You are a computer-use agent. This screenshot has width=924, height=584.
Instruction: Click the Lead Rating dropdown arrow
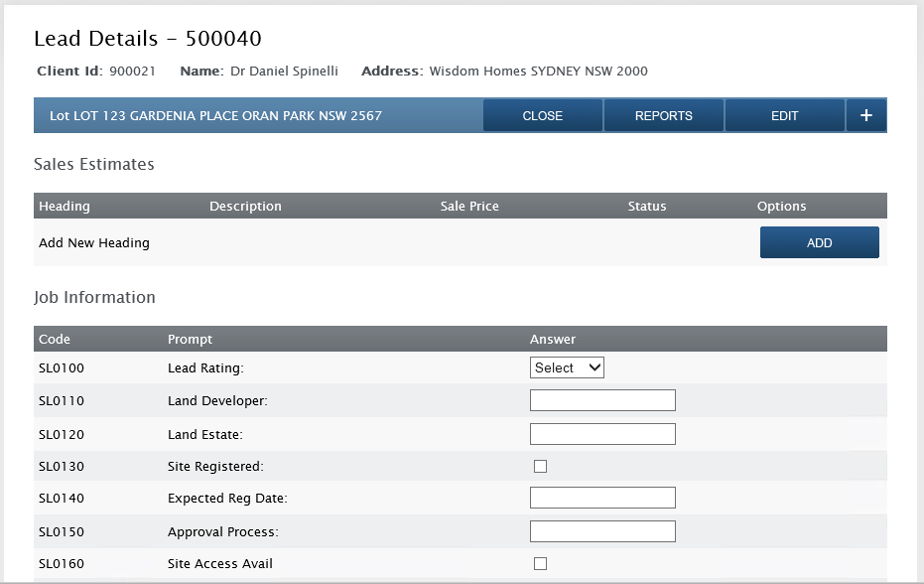pyautogui.click(x=594, y=367)
